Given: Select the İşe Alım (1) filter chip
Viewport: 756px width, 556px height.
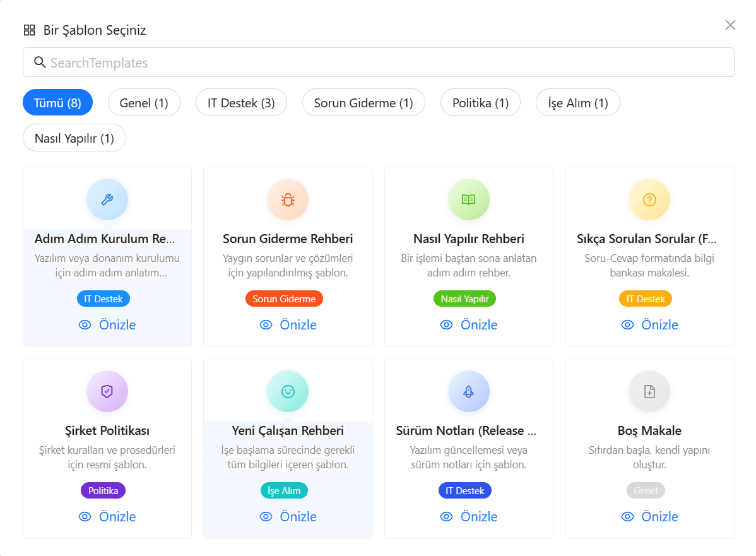Looking at the screenshot, I should point(578,103).
